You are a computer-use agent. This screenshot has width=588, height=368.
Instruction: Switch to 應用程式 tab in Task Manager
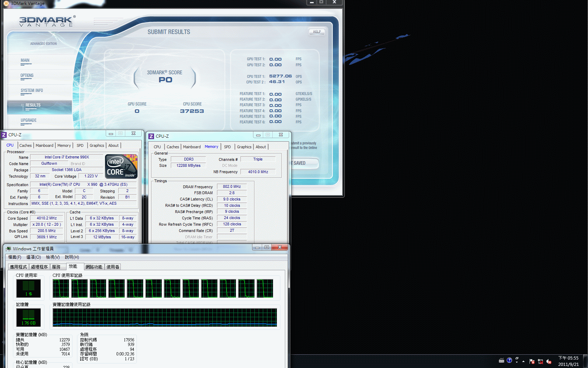pos(18,267)
